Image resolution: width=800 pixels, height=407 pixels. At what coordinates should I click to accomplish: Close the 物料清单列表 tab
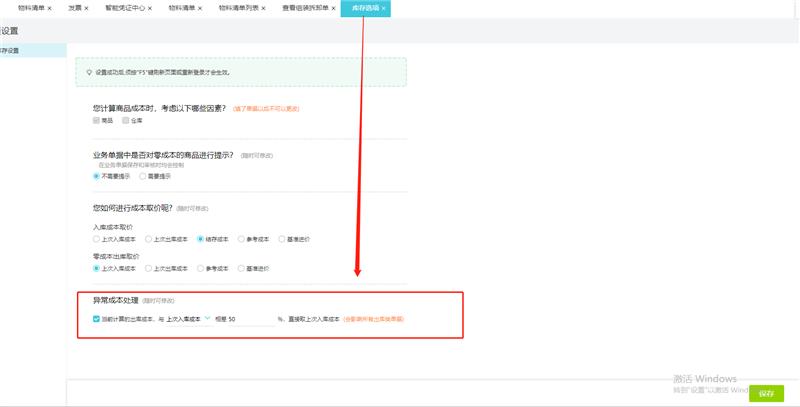pos(263,8)
